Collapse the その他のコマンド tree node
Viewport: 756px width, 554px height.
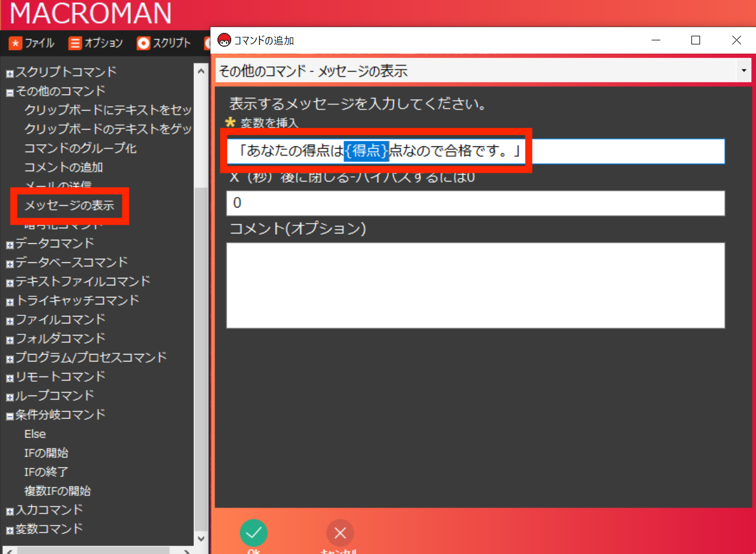point(10,92)
